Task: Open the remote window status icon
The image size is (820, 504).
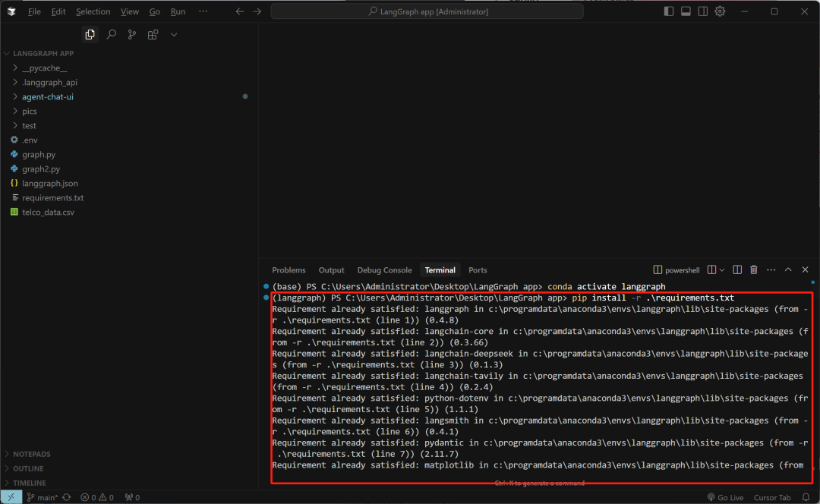Action: pos(11,497)
